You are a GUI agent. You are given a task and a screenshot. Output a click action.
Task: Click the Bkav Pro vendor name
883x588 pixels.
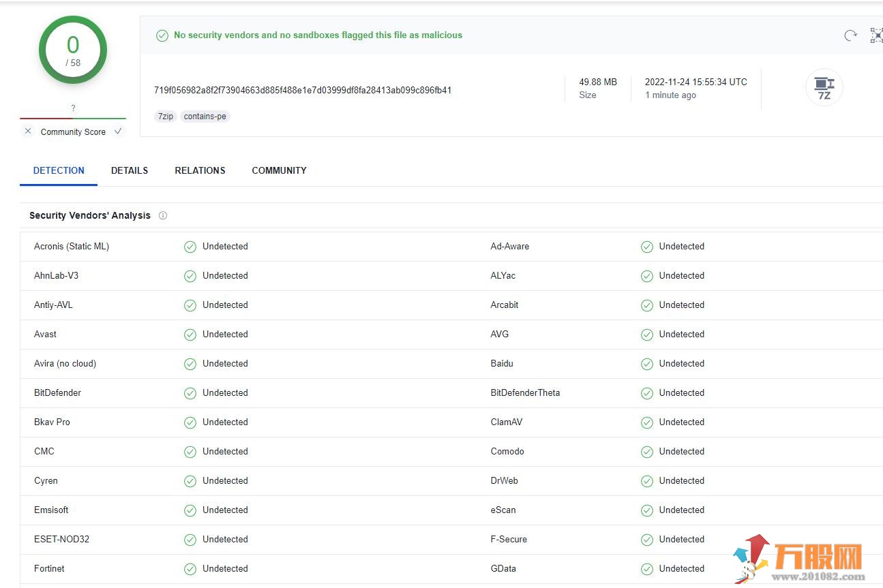click(x=52, y=422)
